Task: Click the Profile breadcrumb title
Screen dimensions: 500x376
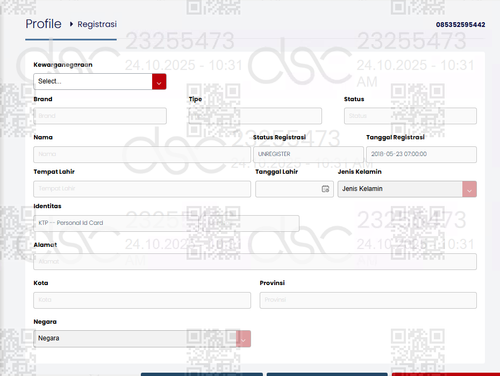Action: (x=43, y=24)
